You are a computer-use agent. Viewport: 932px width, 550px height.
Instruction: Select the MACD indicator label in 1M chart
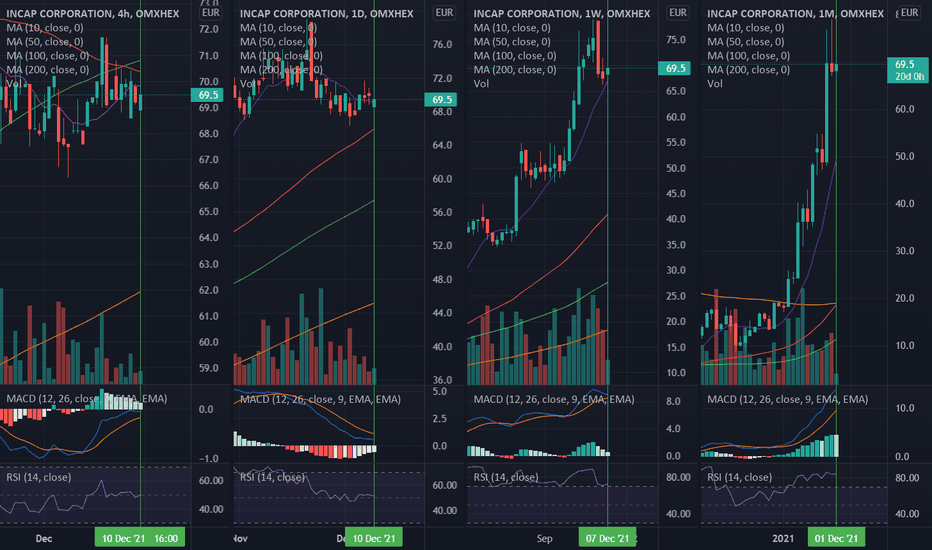pos(788,399)
